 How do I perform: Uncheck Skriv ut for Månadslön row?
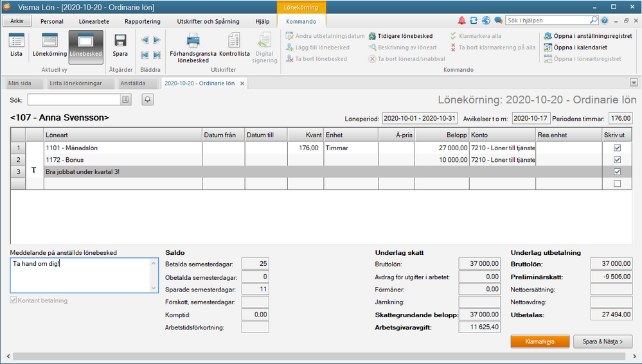[617, 148]
